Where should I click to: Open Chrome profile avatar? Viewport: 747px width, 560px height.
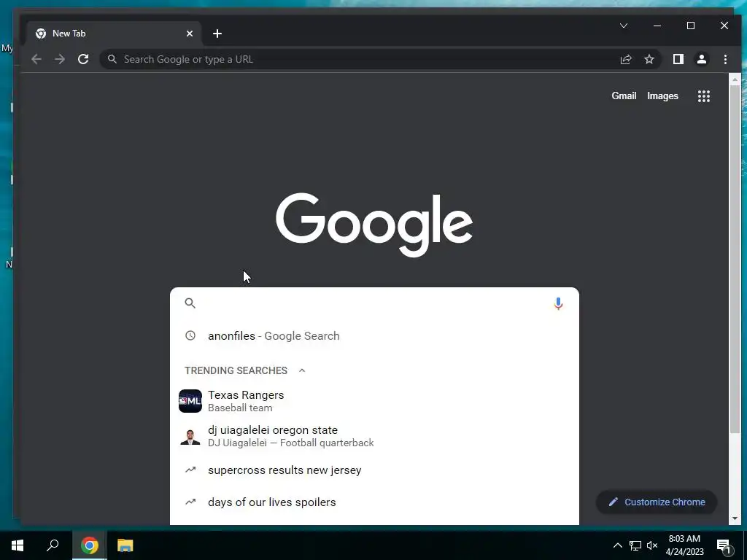point(701,59)
